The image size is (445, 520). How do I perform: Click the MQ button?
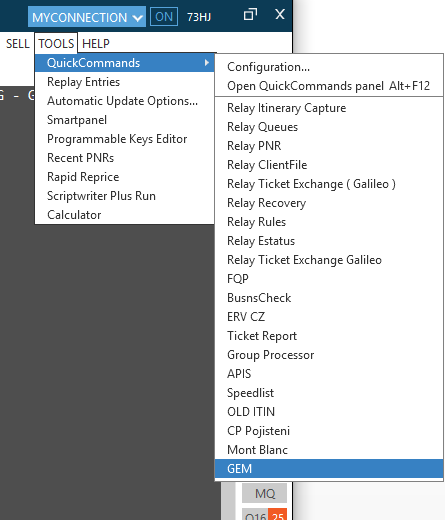click(265, 493)
